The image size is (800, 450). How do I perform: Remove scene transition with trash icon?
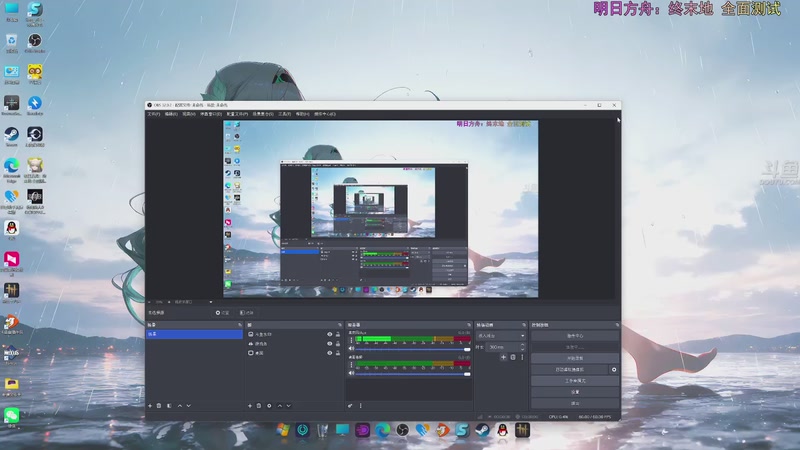point(513,357)
